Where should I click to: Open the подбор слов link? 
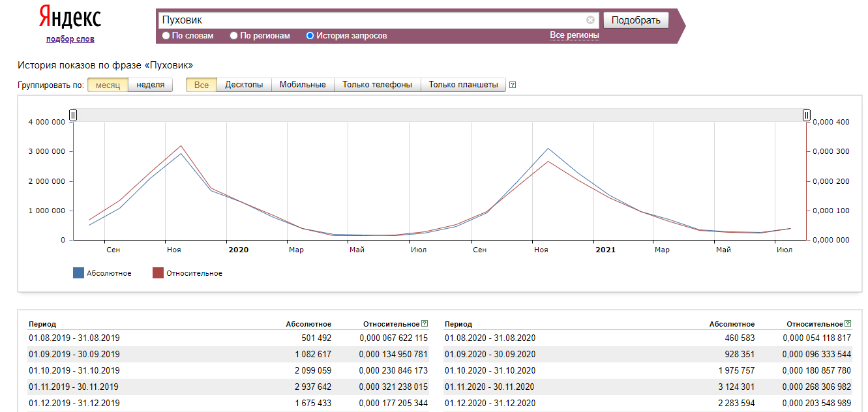point(70,39)
